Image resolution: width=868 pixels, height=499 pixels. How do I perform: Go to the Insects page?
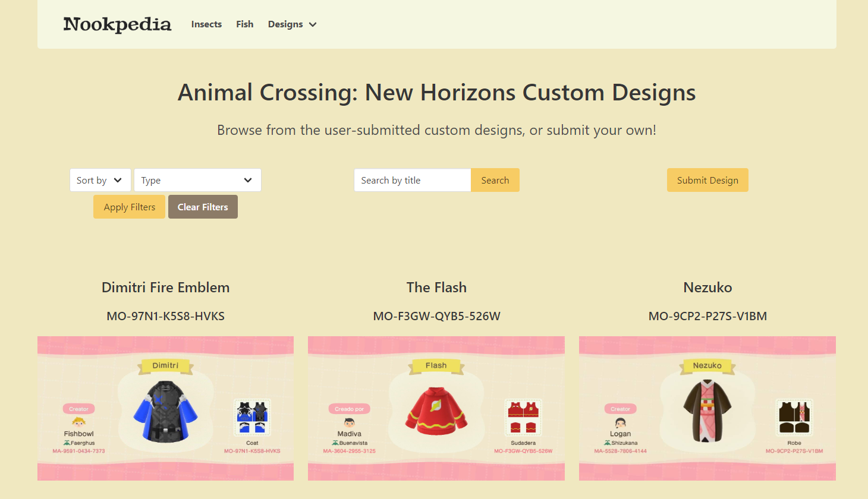pyautogui.click(x=206, y=24)
